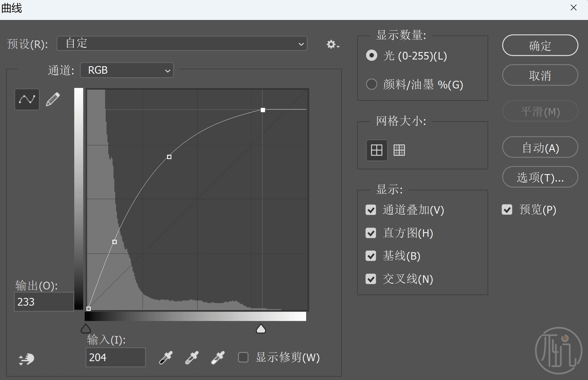Pick the gray point eyedropper
The image size is (588, 380).
(x=192, y=357)
